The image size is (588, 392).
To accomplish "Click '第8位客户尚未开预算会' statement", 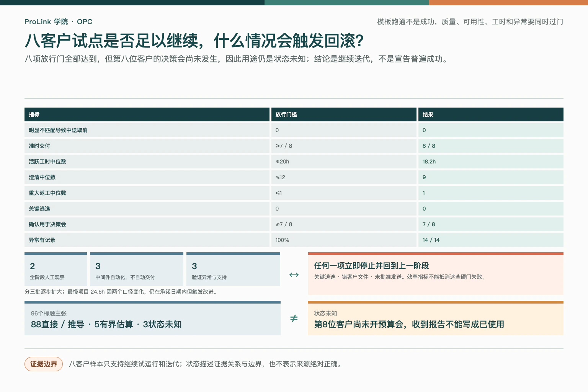I will point(409,324).
